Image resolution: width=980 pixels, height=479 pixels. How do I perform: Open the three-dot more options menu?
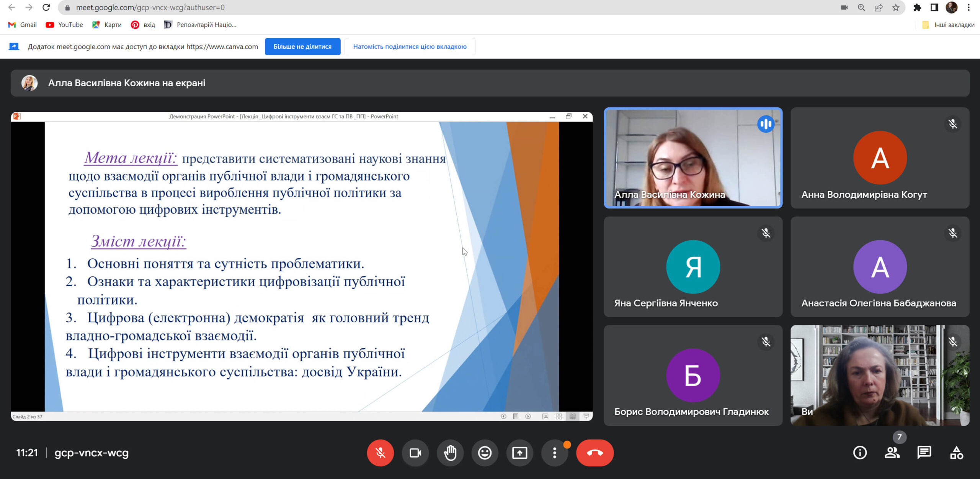tap(554, 453)
